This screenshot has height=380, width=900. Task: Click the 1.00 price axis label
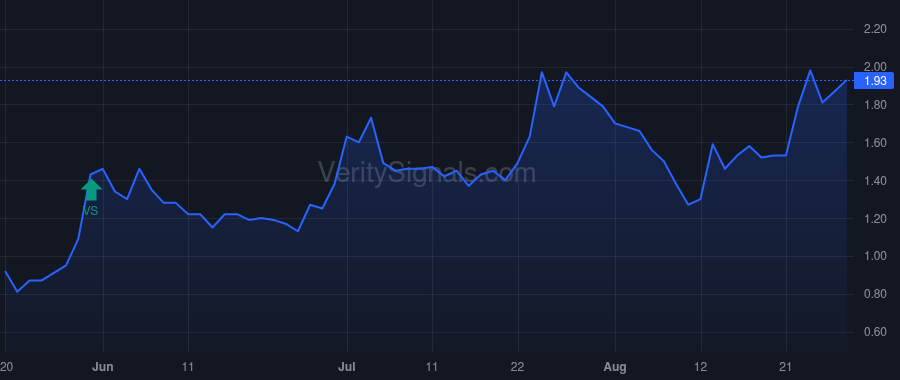875,257
